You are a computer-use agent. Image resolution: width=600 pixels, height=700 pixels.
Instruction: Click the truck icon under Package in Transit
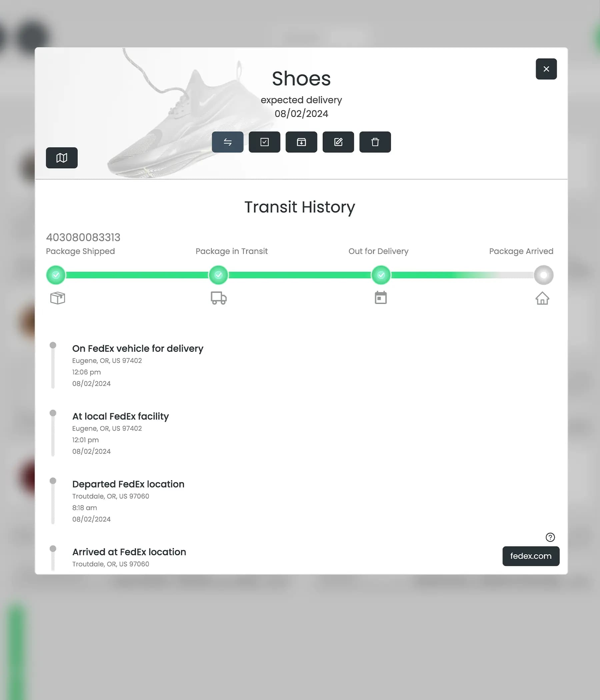(x=219, y=298)
